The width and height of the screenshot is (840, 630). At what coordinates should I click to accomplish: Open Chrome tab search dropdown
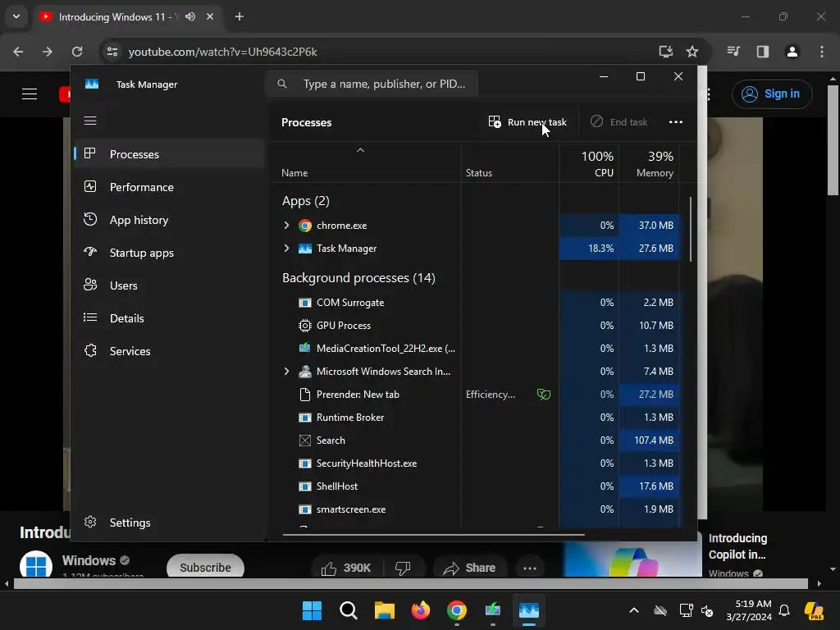click(16, 16)
